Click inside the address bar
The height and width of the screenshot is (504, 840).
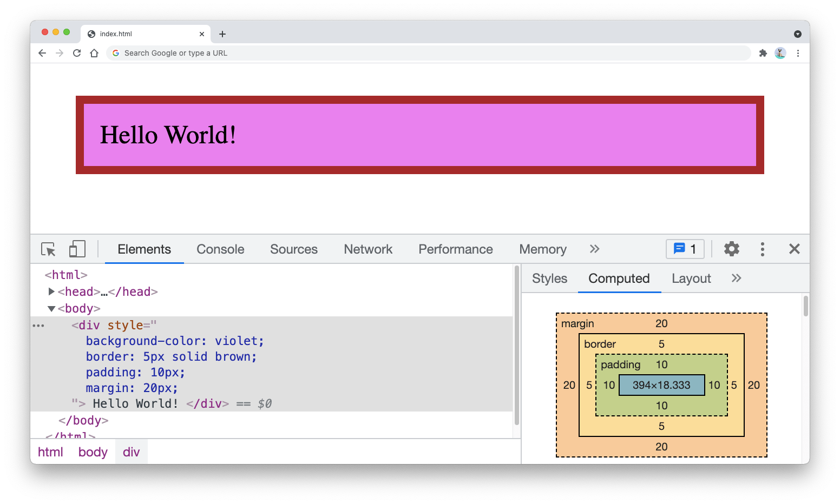[x=379, y=52]
